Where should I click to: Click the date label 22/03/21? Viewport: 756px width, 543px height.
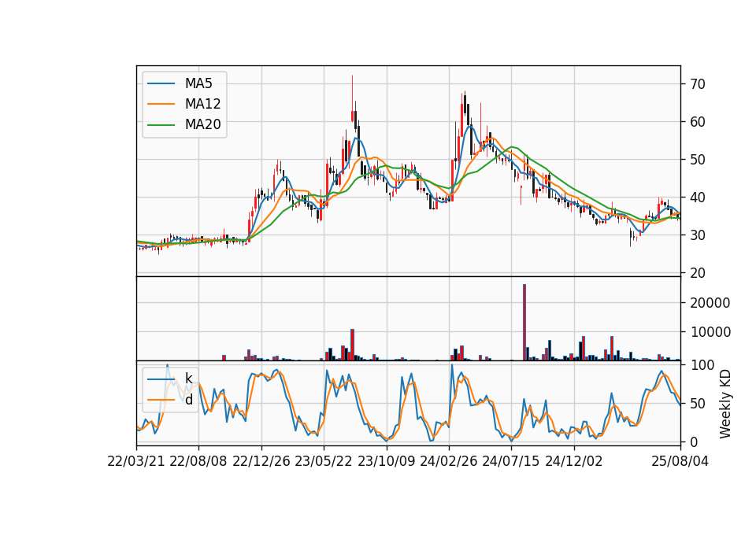click(x=136, y=461)
